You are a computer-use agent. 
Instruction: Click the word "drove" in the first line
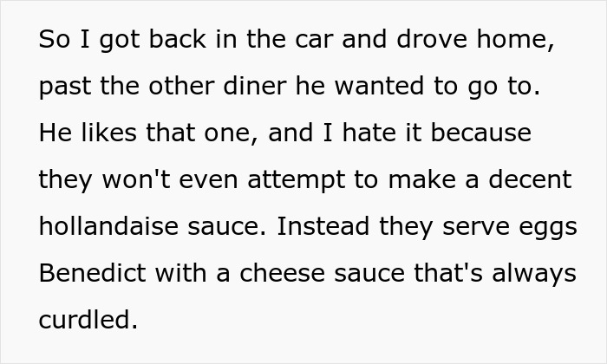coord(432,39)
